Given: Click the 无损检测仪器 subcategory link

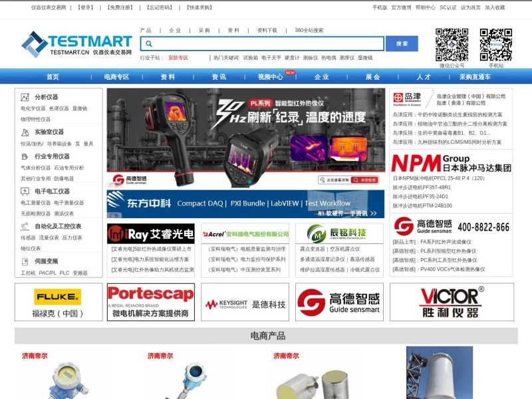Looking at the screenshot, I should point(35,213).
